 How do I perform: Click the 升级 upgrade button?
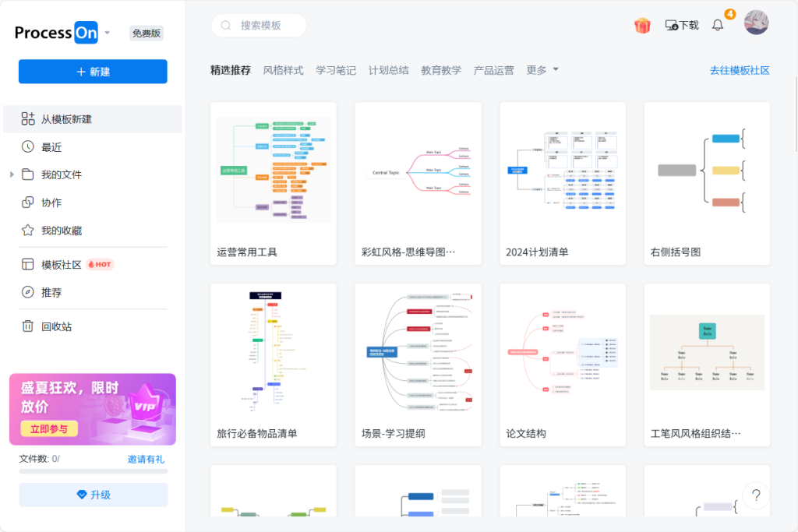pyautogui.click(x=94, y=495)
